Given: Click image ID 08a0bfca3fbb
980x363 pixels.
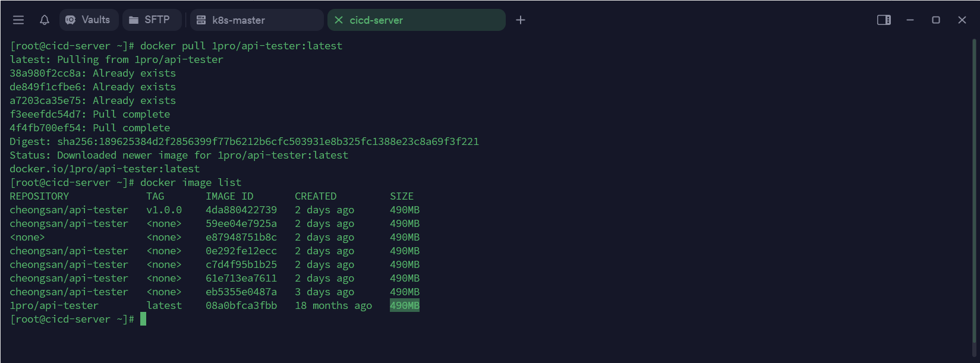Looking at the screenshot, I should coord(241,306).
